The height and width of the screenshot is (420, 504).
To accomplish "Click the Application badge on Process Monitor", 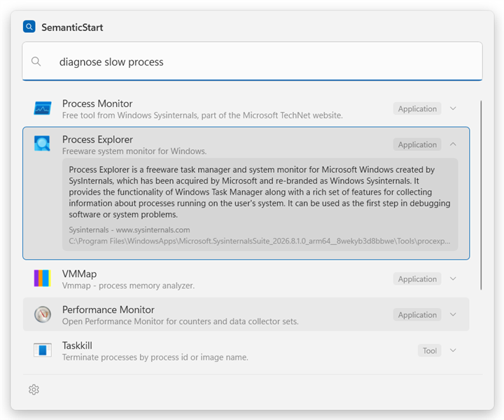I will pos(417,108).
